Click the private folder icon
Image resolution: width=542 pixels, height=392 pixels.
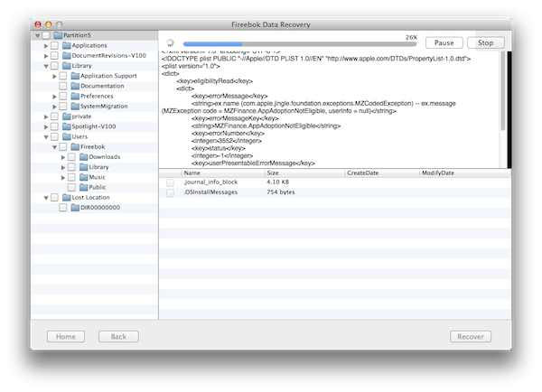click(x=67, y=117)
